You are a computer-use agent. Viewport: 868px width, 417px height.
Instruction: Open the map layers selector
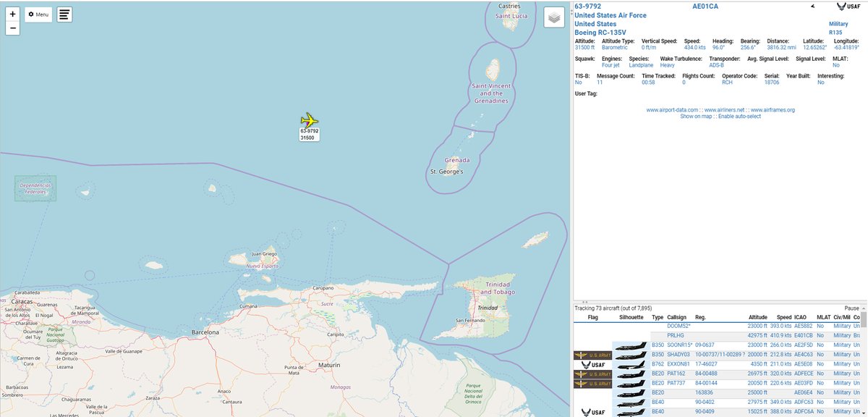(x=554, y=17)
